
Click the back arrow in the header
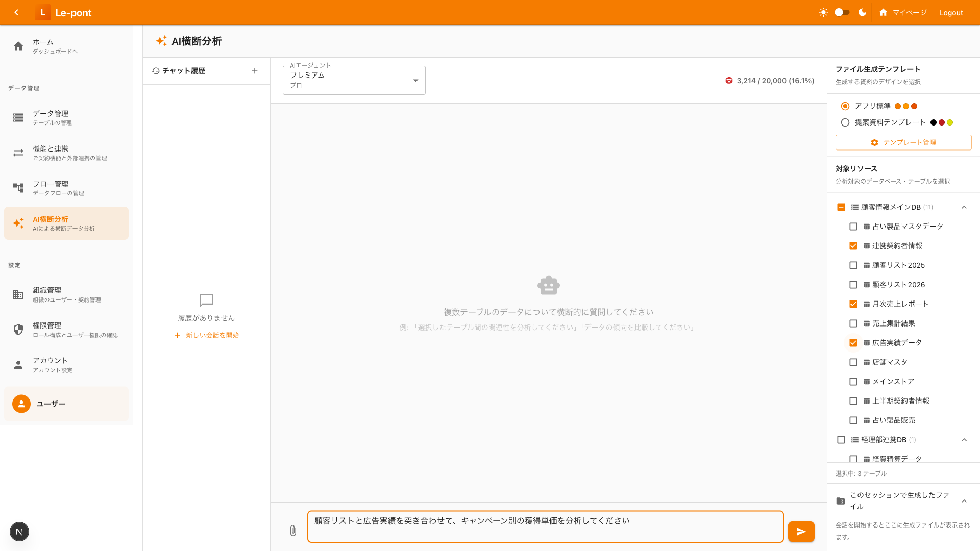coord(16,12)
